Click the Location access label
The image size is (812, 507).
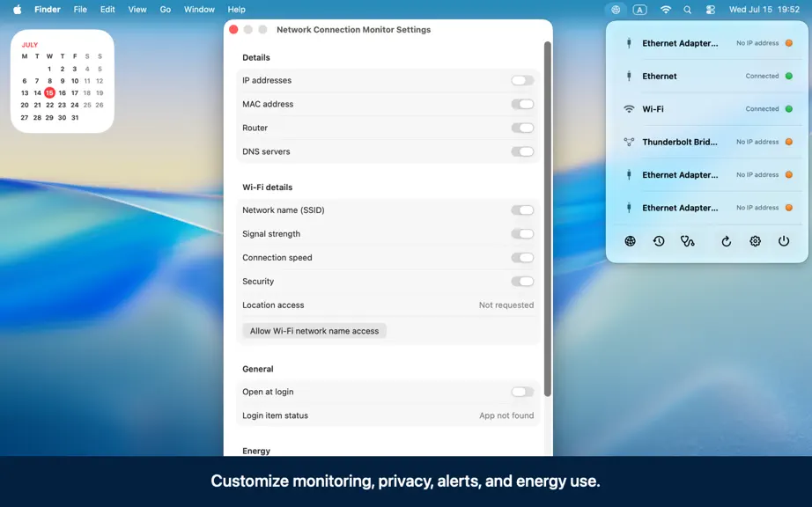coord(273,305)
